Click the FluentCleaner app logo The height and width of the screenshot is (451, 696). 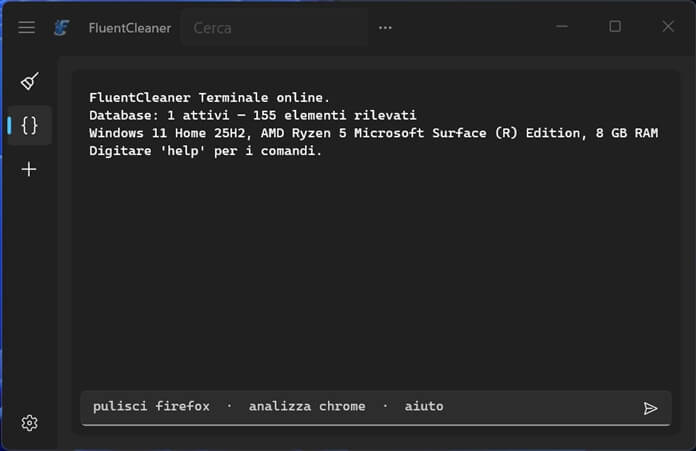[x=61, y=28]
